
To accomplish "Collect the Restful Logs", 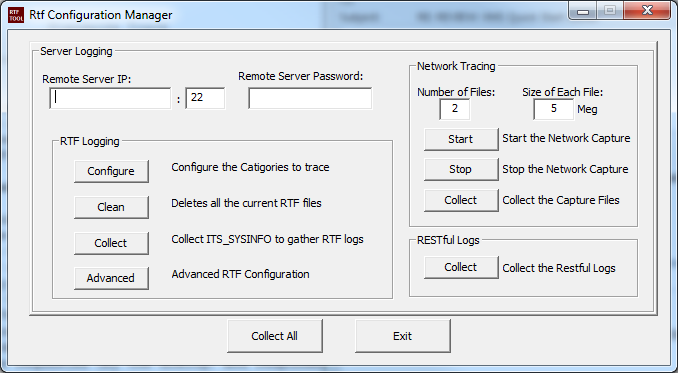I will (x=461, y=268).
